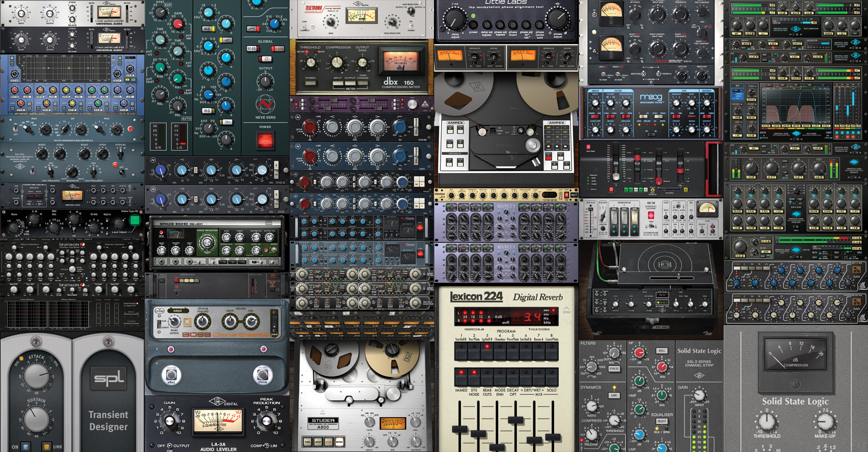Toggle the SPL Transient Designer LINK button
Image resolution: width=868 pixels, height=452 pixels.
[46, 446]
